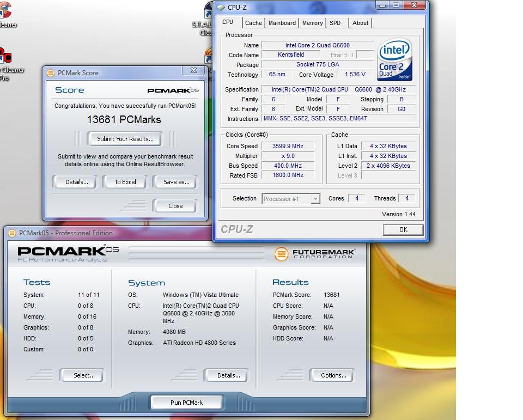Image resolution: width=523 pixels, height=420 pixels.
Task: Open Details under the System section
Action: (x=228, y=375)
